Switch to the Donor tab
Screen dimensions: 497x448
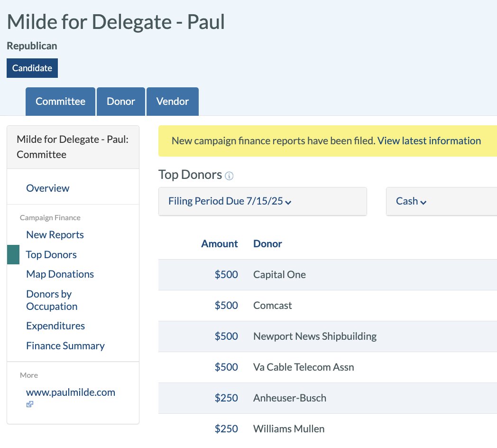121,102
